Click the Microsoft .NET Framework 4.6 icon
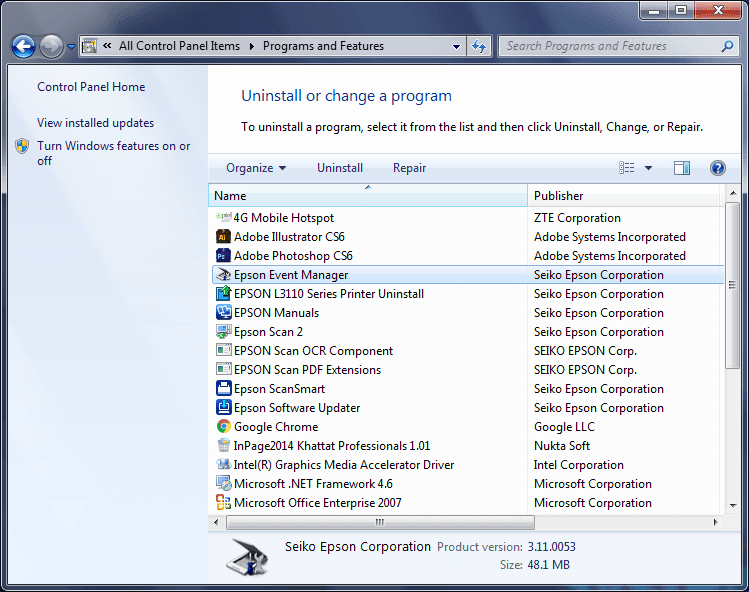 click(224, 484)
